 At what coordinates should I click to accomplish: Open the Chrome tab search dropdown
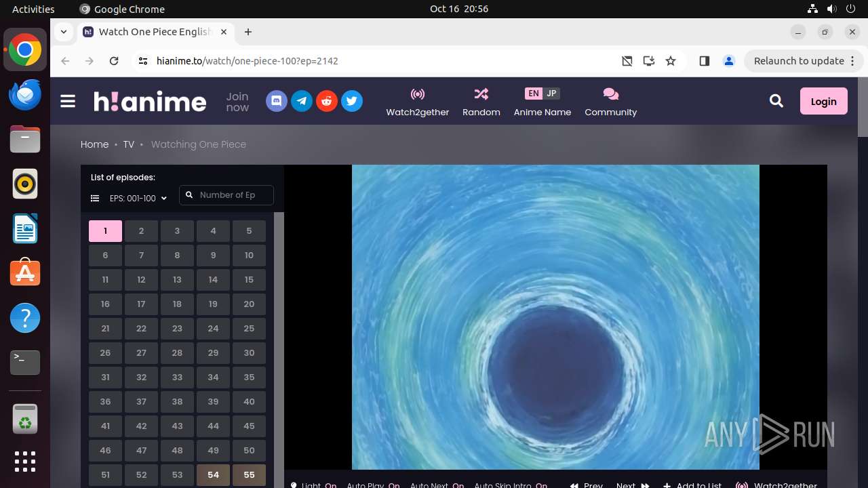(63, 32)
